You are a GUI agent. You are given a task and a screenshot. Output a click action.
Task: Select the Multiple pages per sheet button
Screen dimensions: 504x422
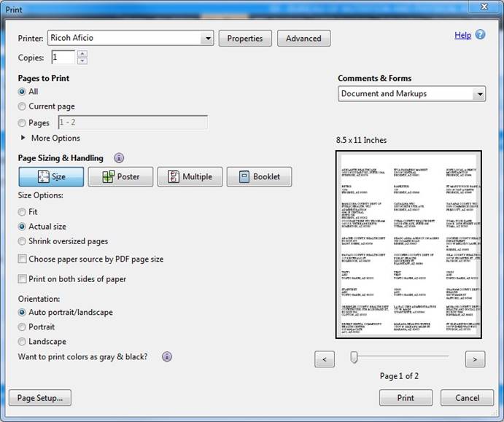pos(189,176)
